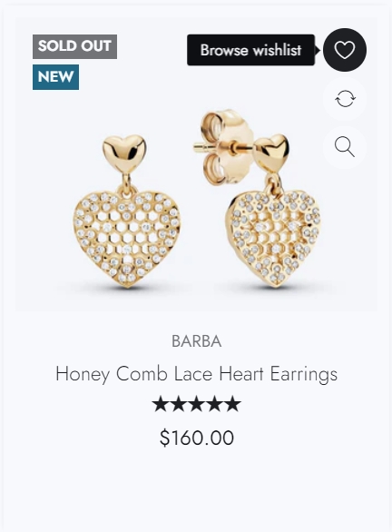Click the NEW product badge
Screen dimensions: 392x532
(55, 77)
